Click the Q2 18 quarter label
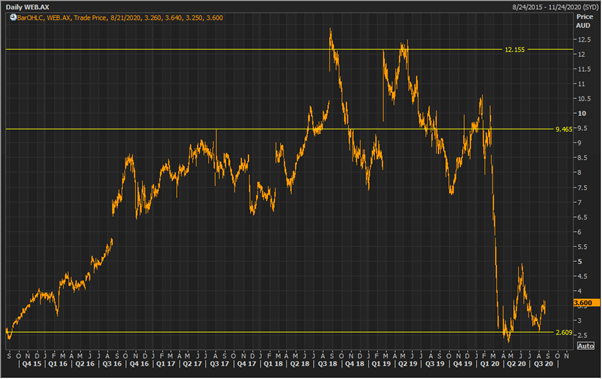Screen dimensions: 602x379 click(x=300, y=364)
